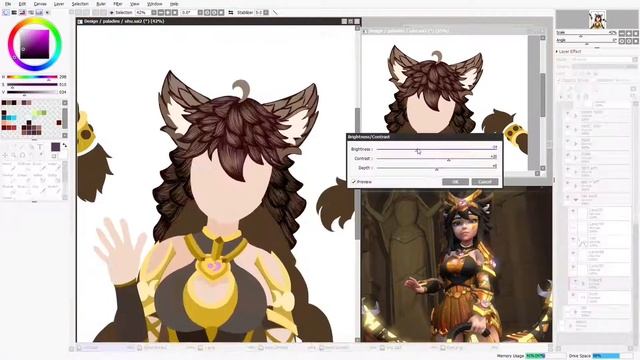Click the rotation angle field in the toolbar

click(189, 12)
